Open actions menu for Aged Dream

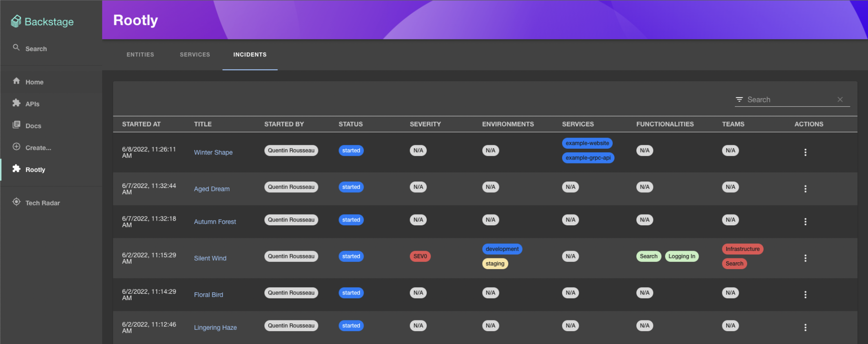[805, 189]
